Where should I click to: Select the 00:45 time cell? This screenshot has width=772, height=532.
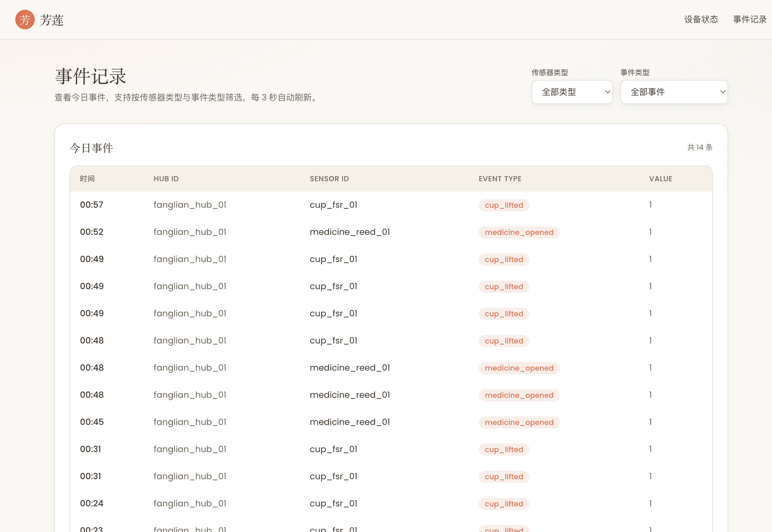pos(92,422)
